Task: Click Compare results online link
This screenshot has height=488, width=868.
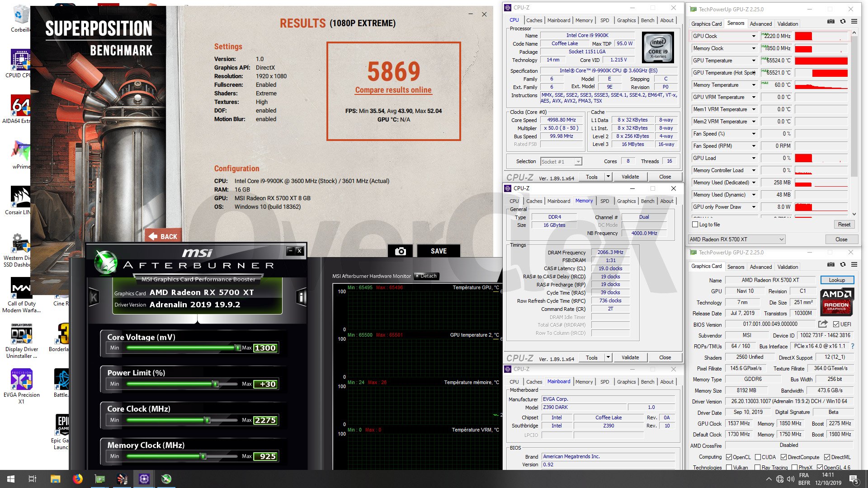Action: [x=393, y=90]
